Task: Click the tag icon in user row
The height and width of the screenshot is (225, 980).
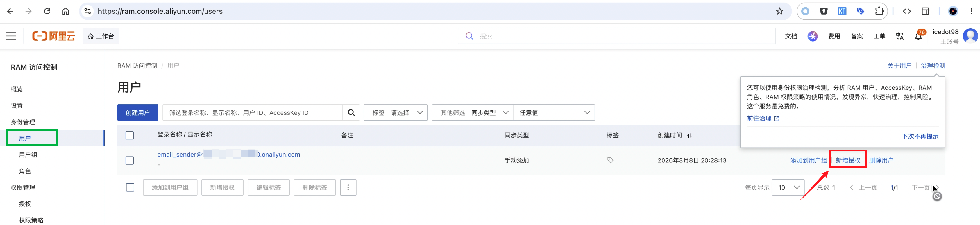Action: pos(610,160)
